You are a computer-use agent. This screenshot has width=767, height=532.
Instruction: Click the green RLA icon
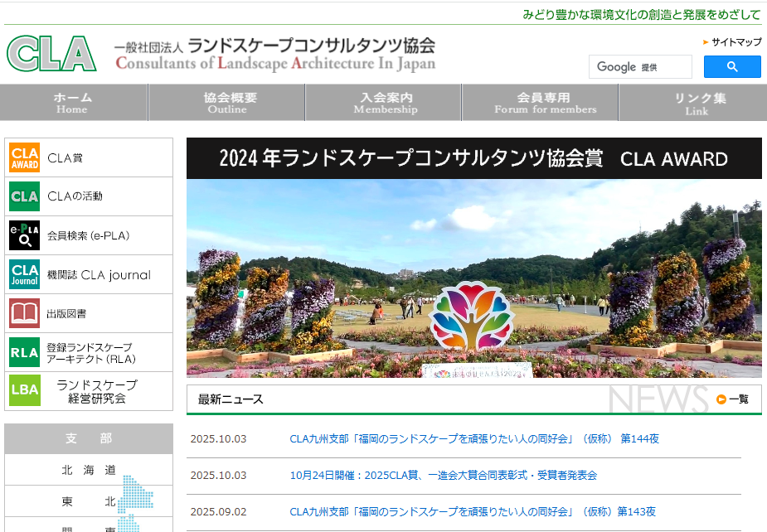[25, 352]
